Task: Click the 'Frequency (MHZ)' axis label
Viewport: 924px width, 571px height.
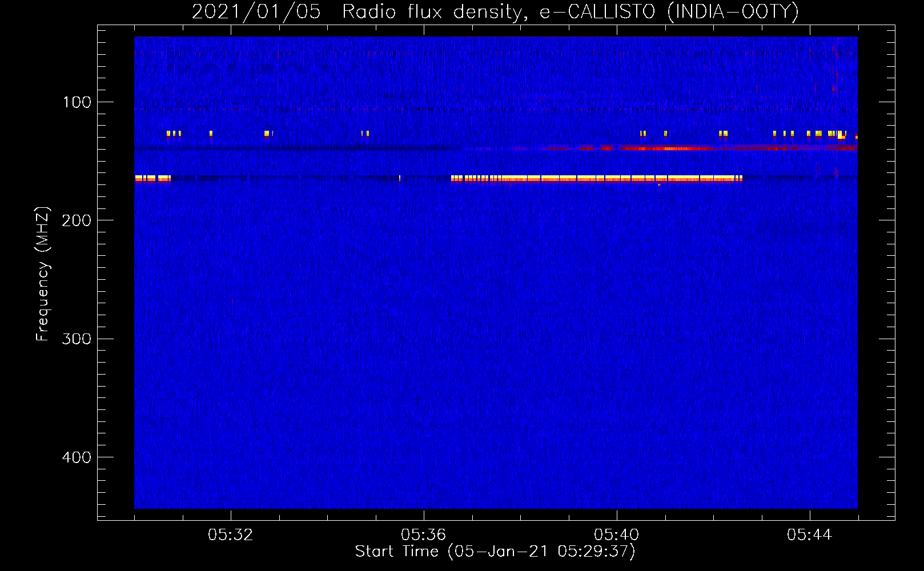Action: [43, 274]
